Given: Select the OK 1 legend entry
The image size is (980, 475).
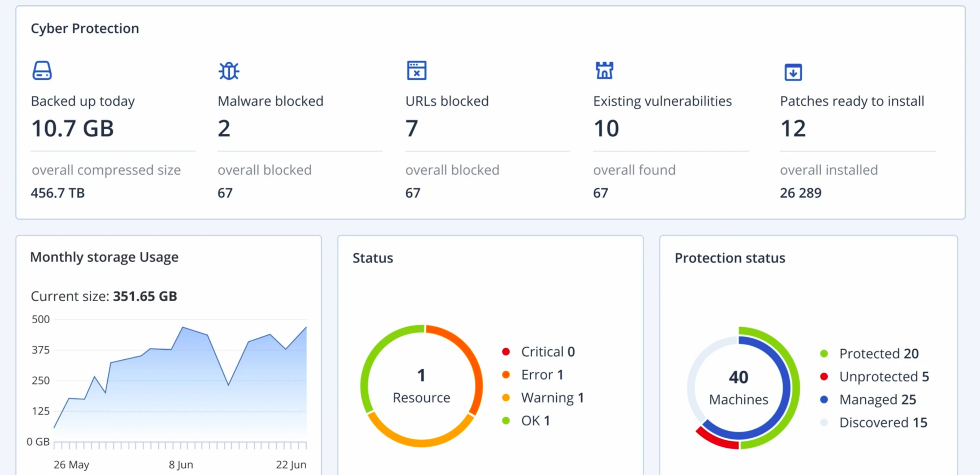Looking at the screenshot, I should [x=535, y=421].
